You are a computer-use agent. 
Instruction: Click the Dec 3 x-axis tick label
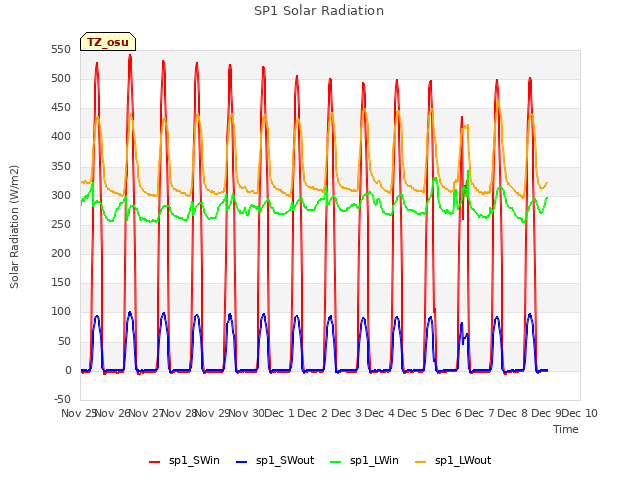346,413
